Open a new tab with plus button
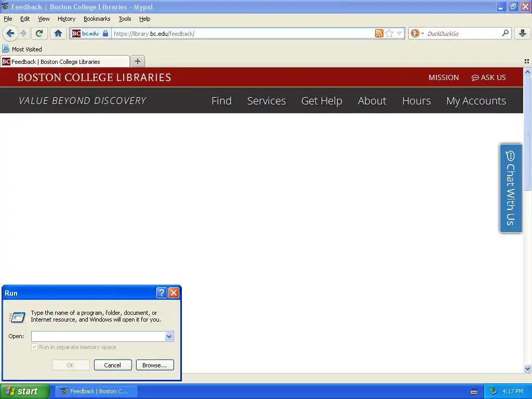 137,61
